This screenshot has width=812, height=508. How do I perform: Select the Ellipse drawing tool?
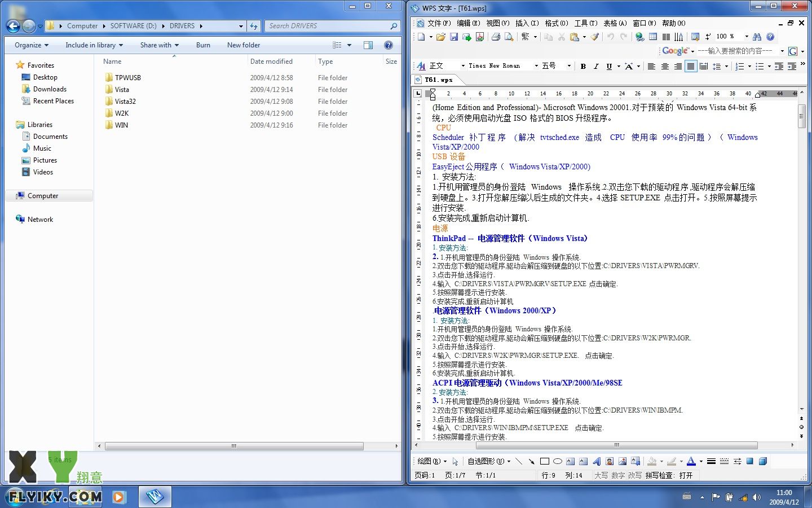558,461
